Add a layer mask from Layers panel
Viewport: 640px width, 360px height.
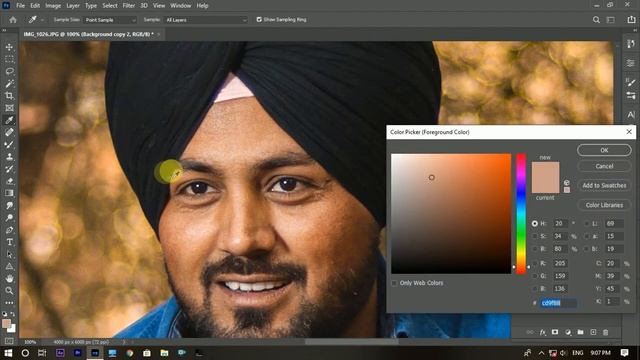(x=555, y=332)
